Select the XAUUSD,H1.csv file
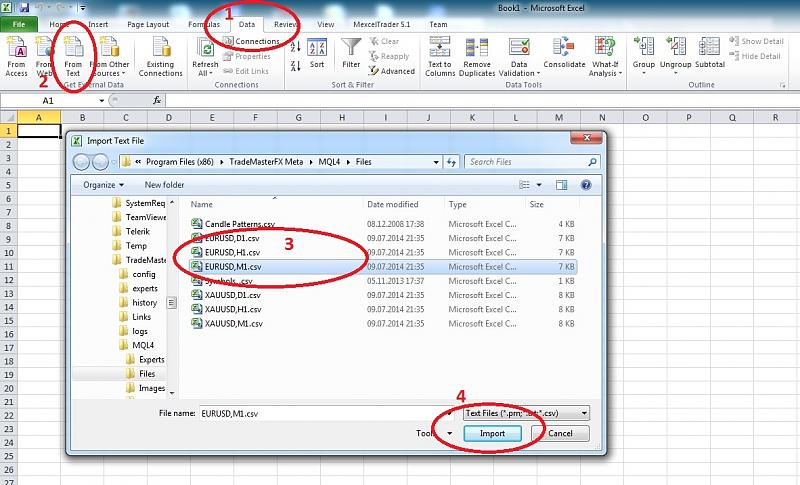Screen dimensions: 800x485 coord(227,310)
